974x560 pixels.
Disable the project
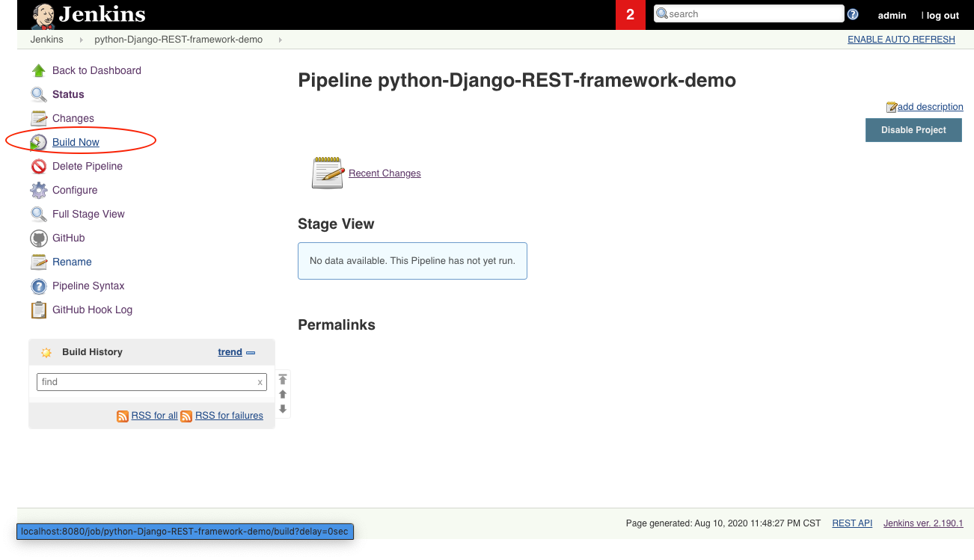coord(913,129)
